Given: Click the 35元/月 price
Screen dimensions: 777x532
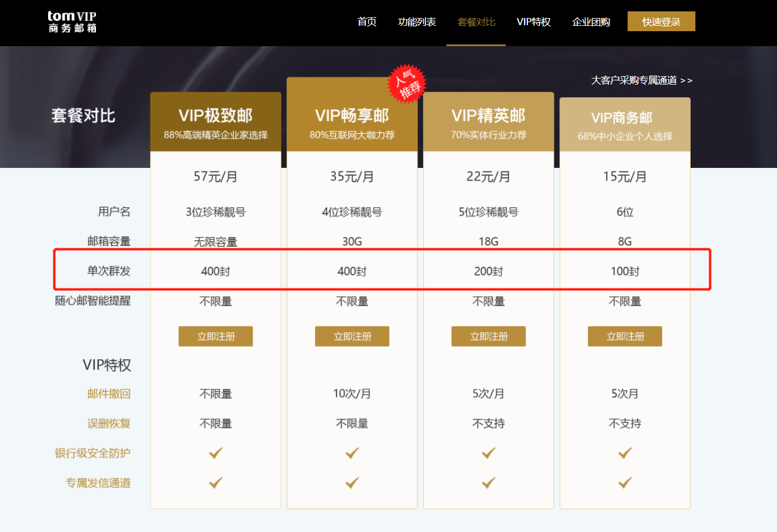Looking at the screenshot, I should (352, 176).
